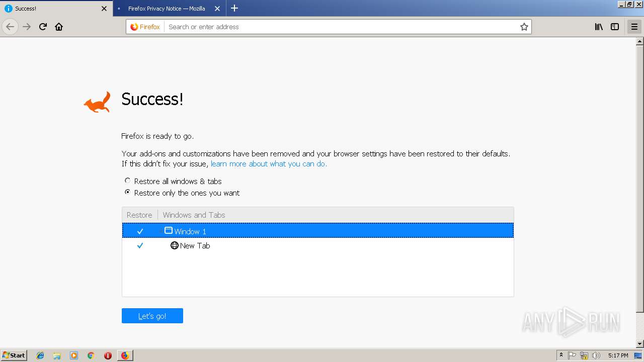Screen dimensions: 644x362
Task: Select Restore only the ones you want
Action: [x=127, y=192]
